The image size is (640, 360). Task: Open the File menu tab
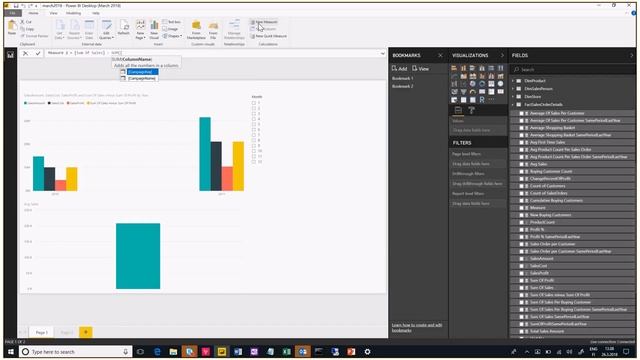point(13,13)
